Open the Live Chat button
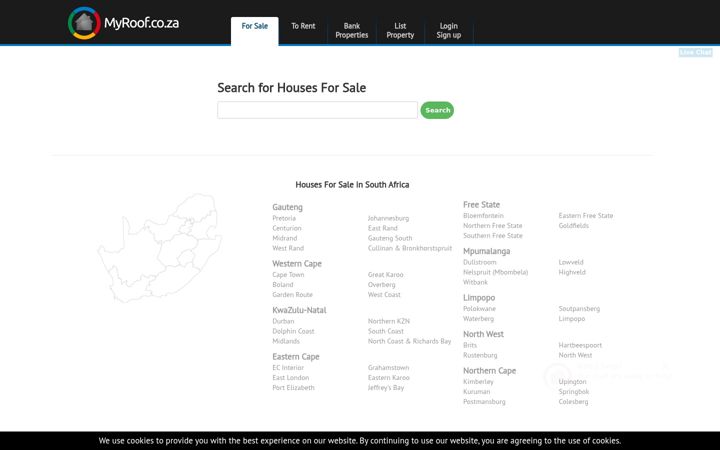Viewport: 720px width, 450px height. 695,52
